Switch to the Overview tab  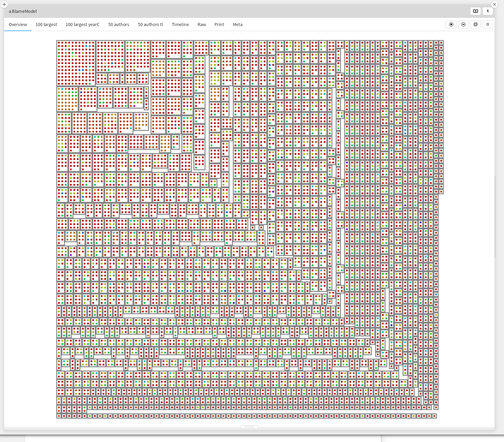click(18, 25)
